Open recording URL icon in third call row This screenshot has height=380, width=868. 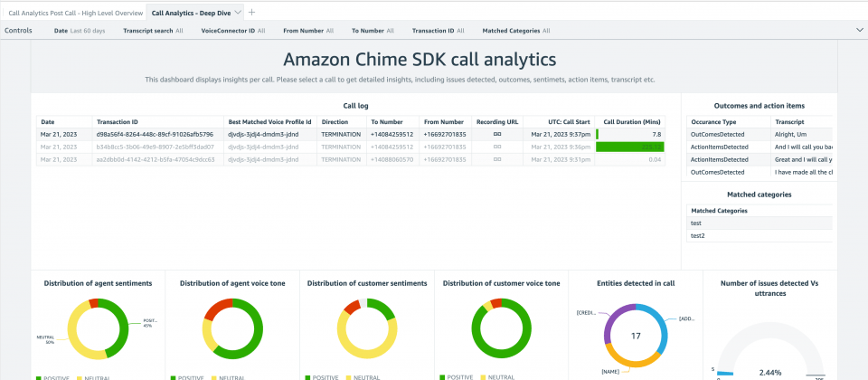(x=497, y=159)
